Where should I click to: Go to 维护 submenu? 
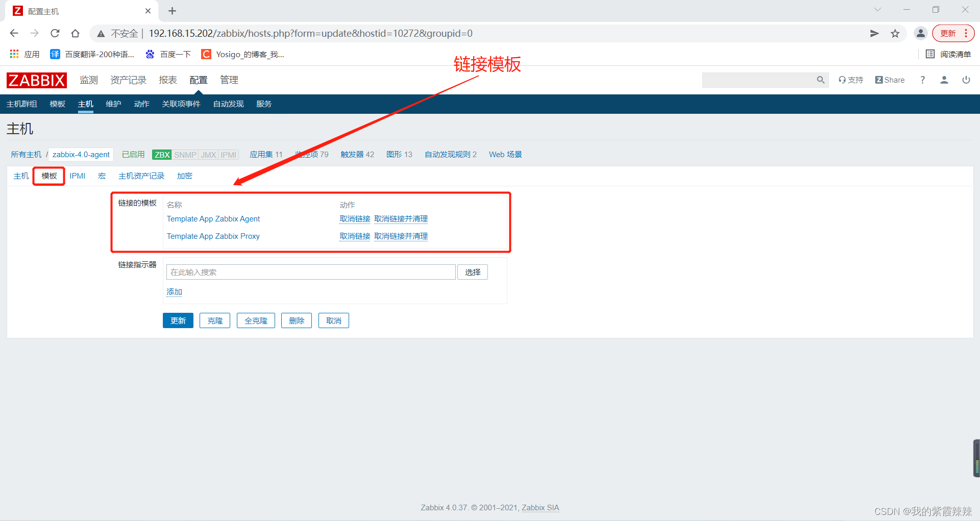pyautogui.click(x=113, y=104)
